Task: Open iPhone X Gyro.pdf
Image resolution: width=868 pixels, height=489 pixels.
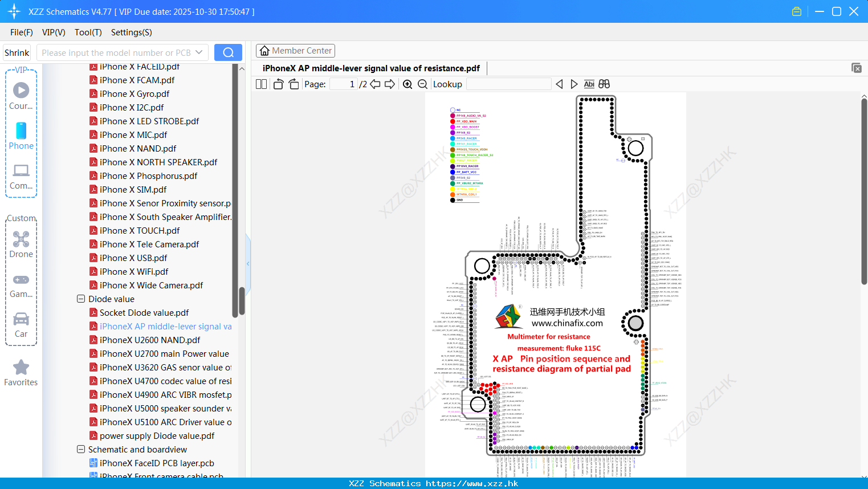Action: pos(135,94)
